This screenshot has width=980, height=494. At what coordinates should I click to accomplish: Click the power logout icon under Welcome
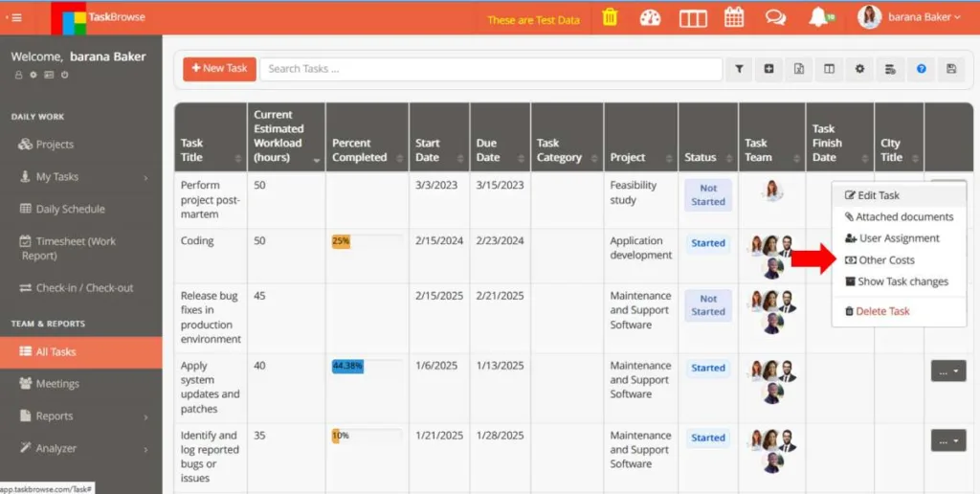pyautogui.click(x=64, y=75)
